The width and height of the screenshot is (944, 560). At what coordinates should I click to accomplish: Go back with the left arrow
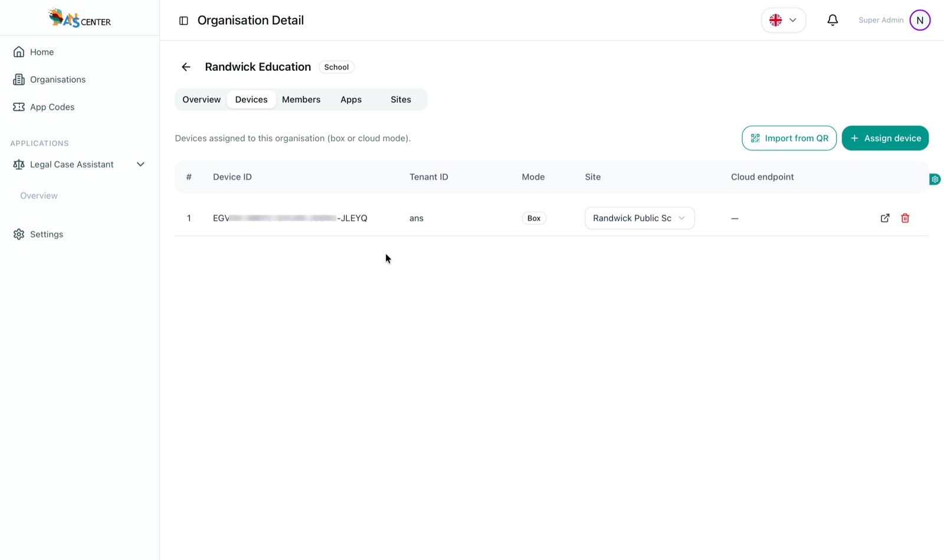coord(186,67)
